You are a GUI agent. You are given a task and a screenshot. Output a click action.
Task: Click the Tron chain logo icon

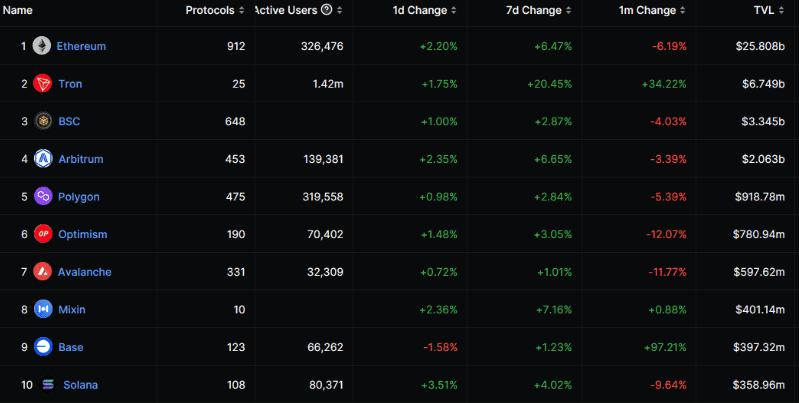coord(43,84)
